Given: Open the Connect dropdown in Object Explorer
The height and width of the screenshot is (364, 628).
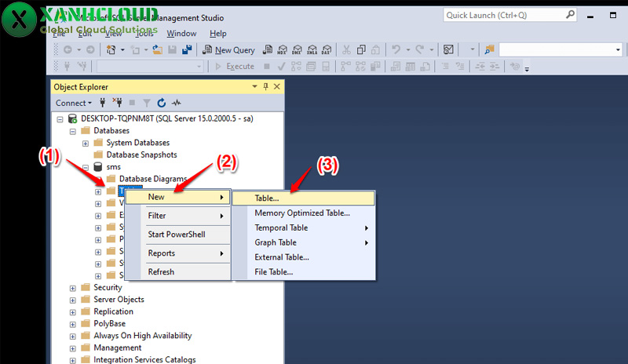Looking at the screenshot, I should point(74,103).
